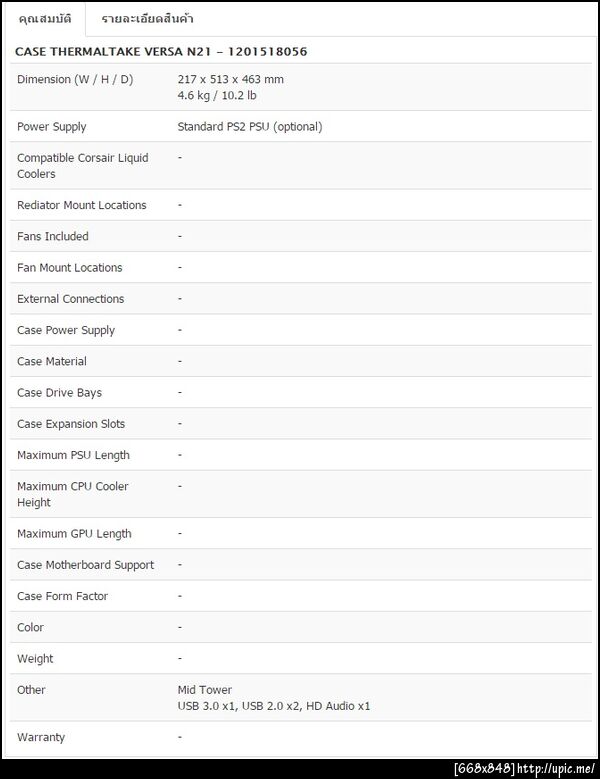
Task: Click the Case Expansion Slots label
Action: click(71, 424)
